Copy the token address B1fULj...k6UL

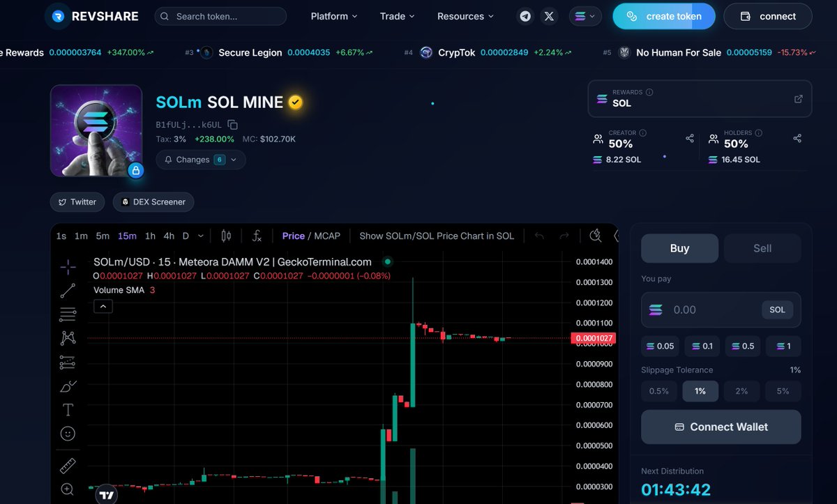pyautogui.click(x=233, y=125)
